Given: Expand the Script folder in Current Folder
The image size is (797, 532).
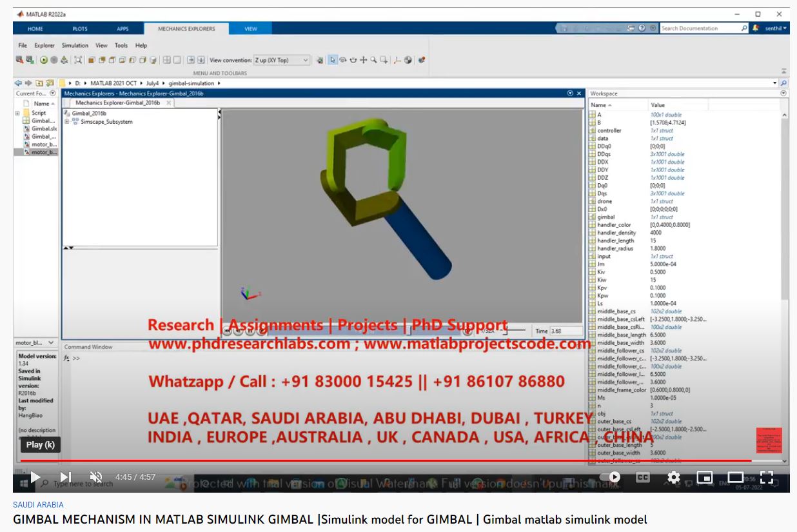Looking at the screenshot, I should point(17,113).
